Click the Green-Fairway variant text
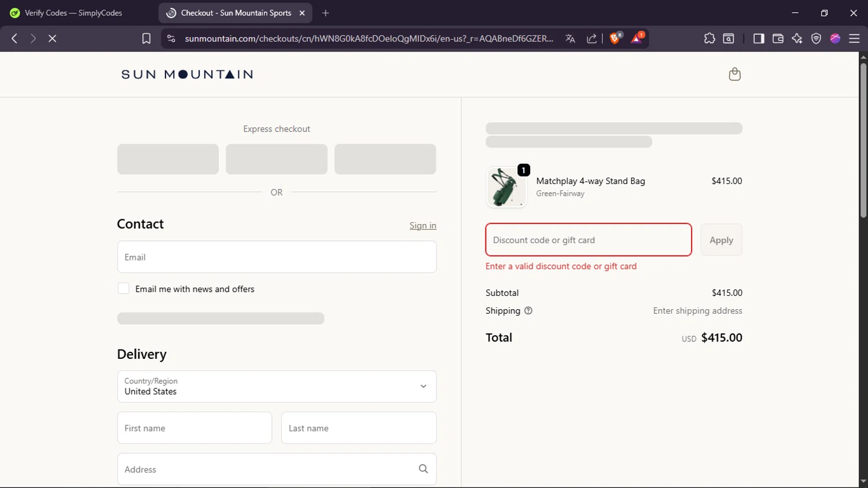The image size is (868, 488). pyautogui.click(x=560, y=193)
